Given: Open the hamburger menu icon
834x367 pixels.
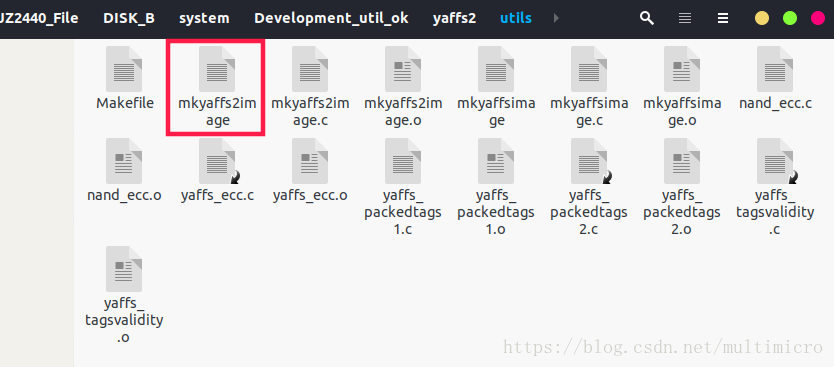Looking at the screenshot, I should point(723,19).
